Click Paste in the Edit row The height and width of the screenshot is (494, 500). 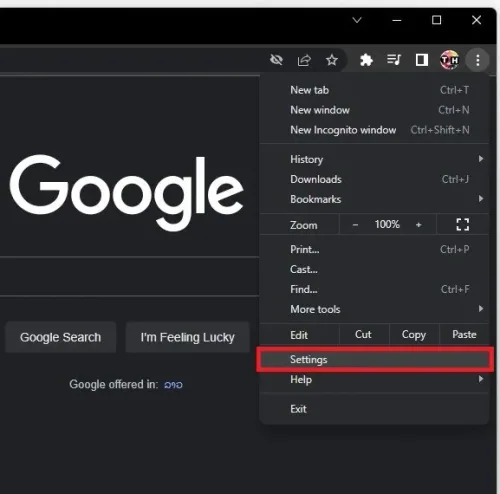click(464, 334)
